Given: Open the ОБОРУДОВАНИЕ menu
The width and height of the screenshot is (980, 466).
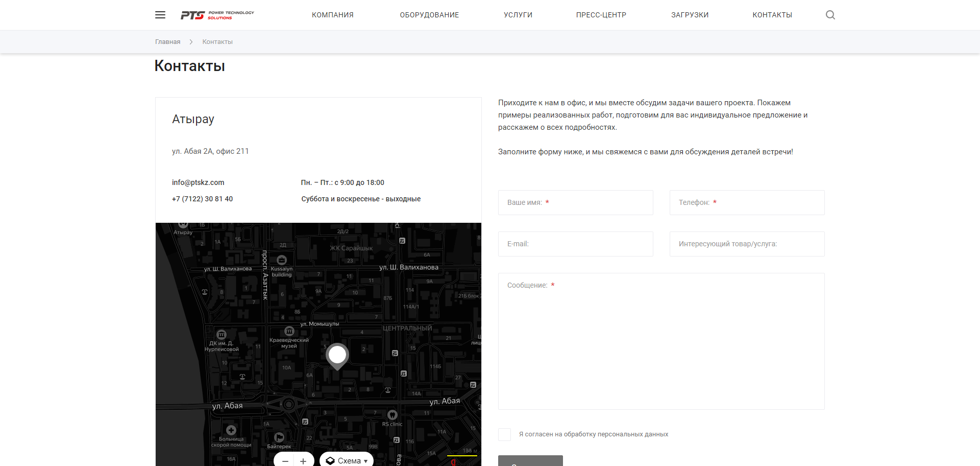Looking at the screenshot, I should point(429,15).
